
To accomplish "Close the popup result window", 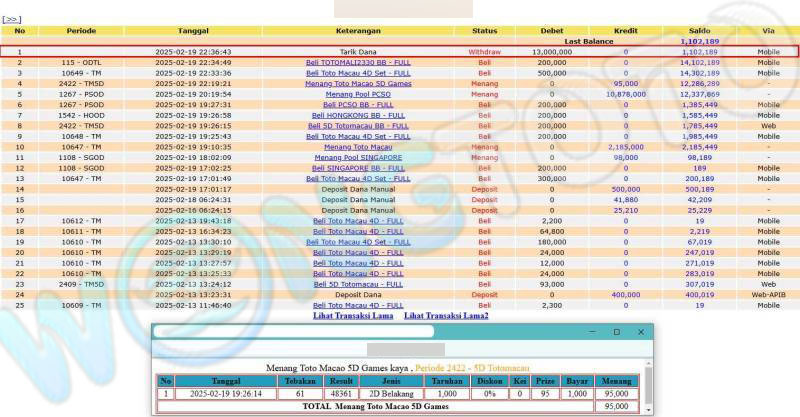I will (x=641, y=331).
